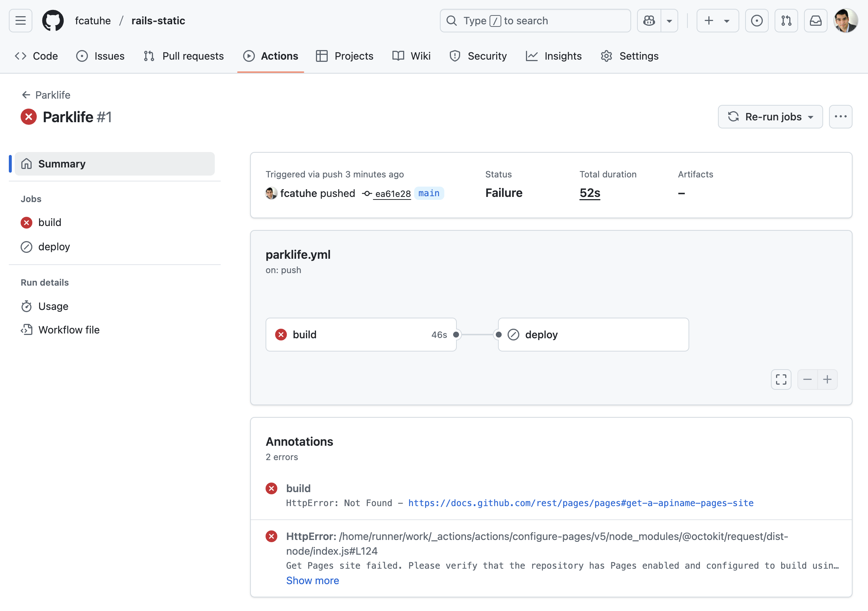This screenshot has width=868, height=611.
Task: Expand the Re-run jobs dropdown
Action: point(770,117)
